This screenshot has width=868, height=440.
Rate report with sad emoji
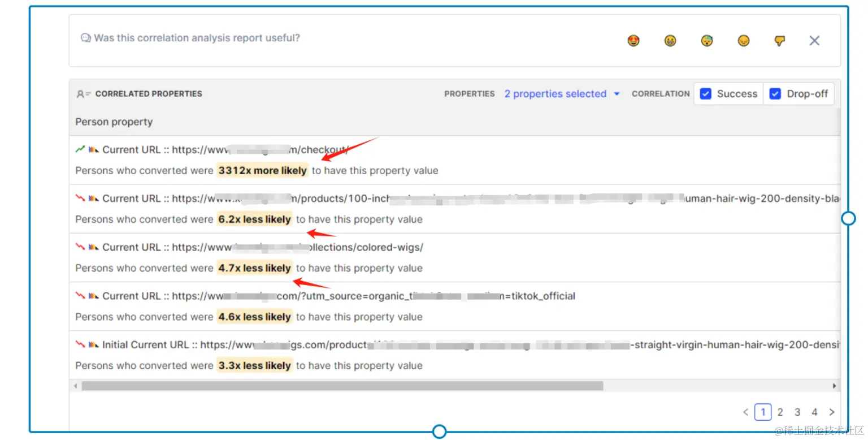click(x=744, y=41)
